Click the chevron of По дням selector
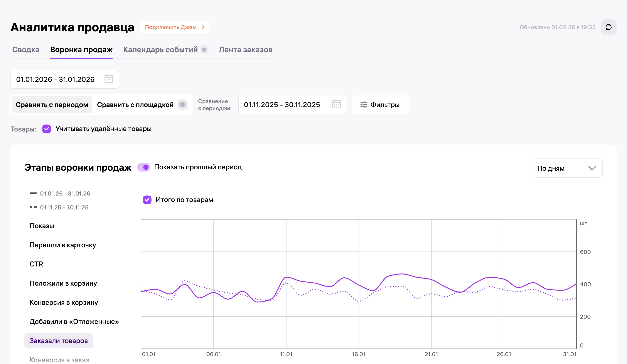This screenshot has width=627, height=364. [x=592, y=168]
